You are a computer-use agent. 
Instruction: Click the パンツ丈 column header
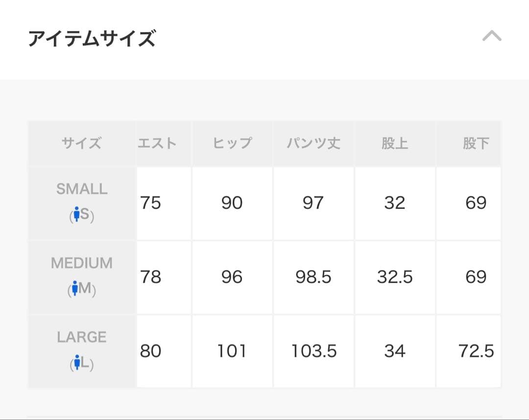[313, 143]
